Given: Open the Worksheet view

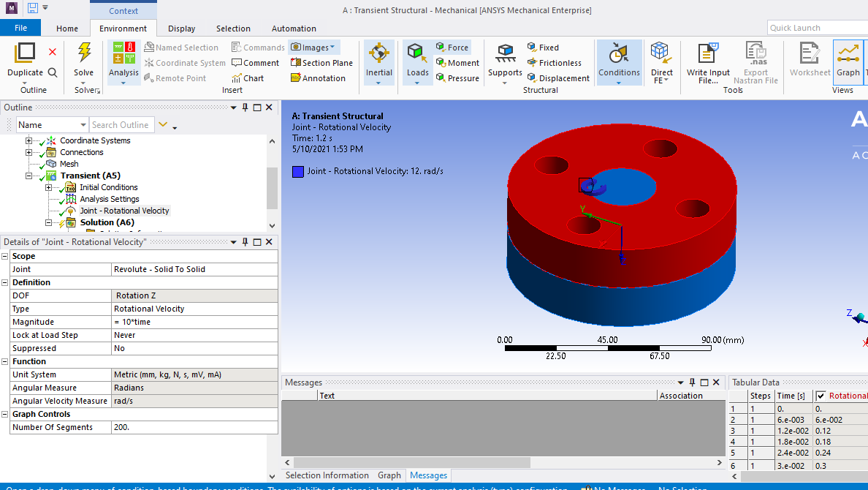Looking at the screenshot, I should tap(810, 60).
